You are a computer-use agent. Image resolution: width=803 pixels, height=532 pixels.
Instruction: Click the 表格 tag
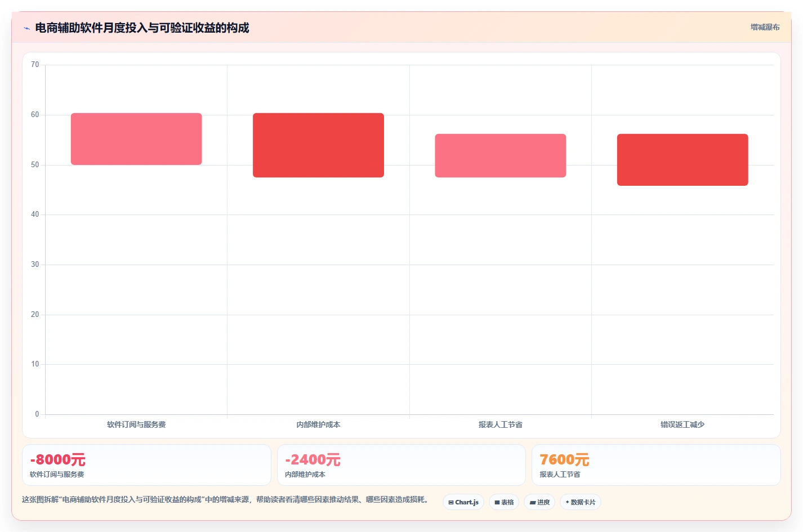(x=504, y=502)
